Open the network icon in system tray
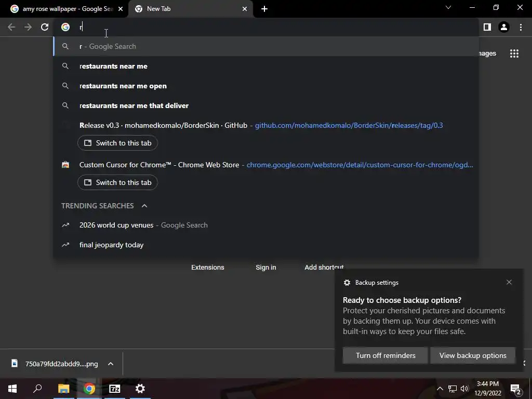532x399 pixels. (453, 389)
